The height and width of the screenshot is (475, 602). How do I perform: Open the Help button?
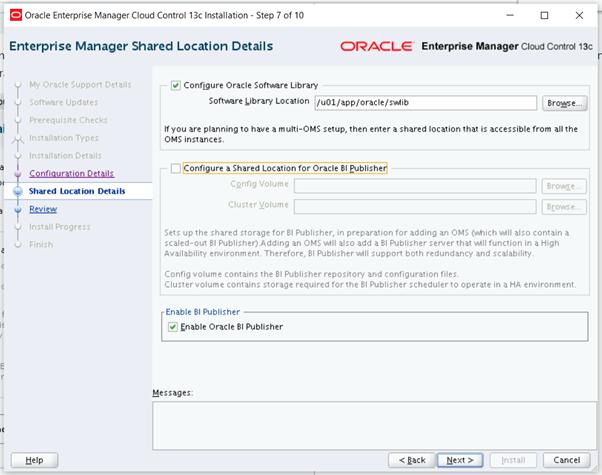pos(34,459)
